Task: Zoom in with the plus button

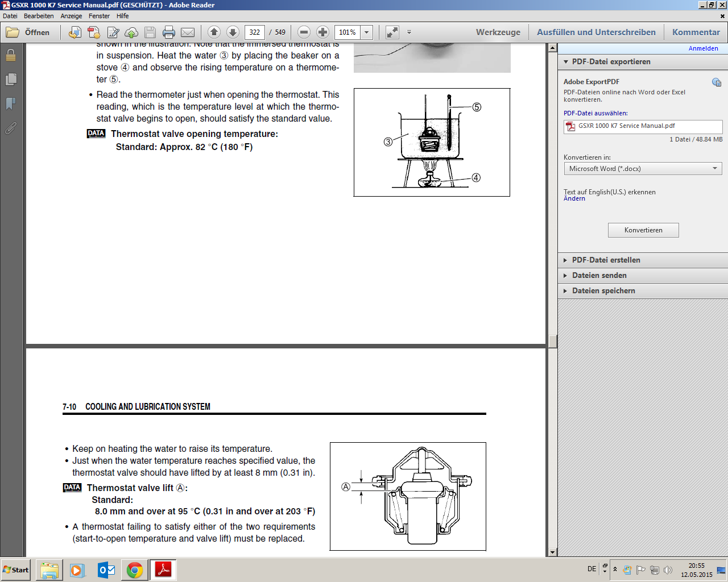Action: pyautogui.click(x=322, y=32)
